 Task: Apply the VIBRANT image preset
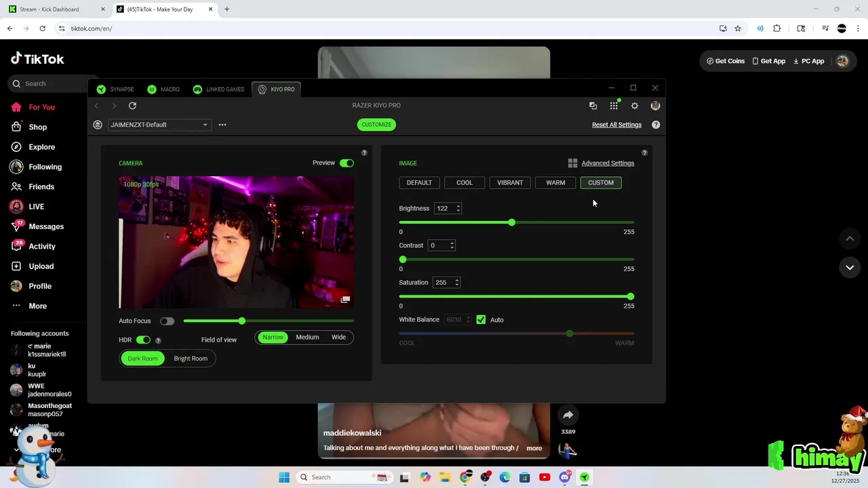[x=510, y=183]
